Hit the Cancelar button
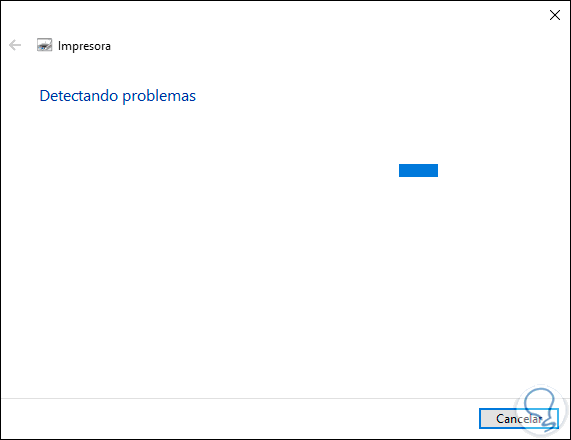Viewport: 571px width, 440px height. tap(519, 419)
